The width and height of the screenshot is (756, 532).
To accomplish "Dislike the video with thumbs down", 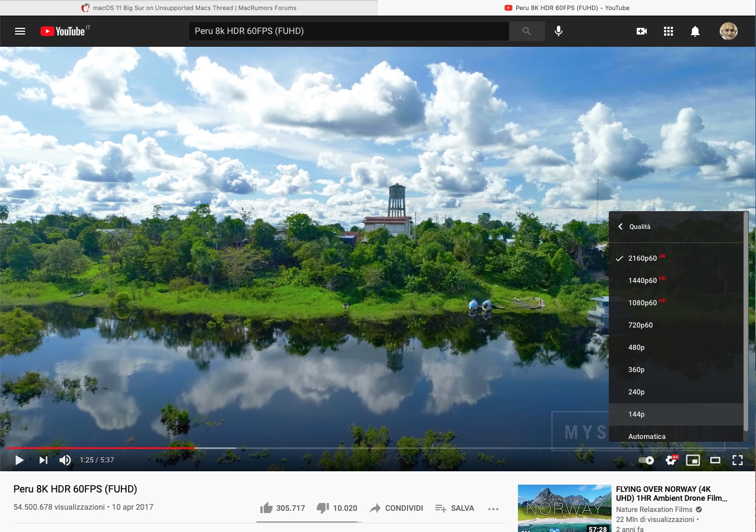I will pyautogui.click(x=337, y=508).
